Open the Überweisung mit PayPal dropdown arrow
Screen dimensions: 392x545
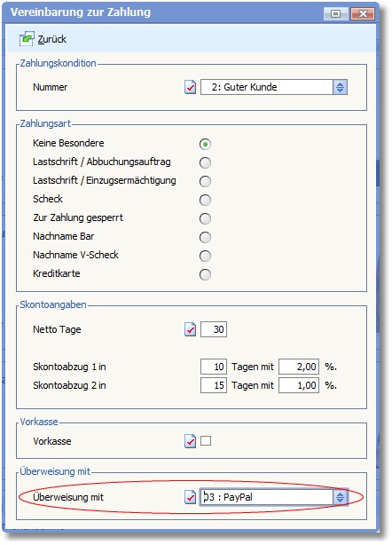click(340, 497)
